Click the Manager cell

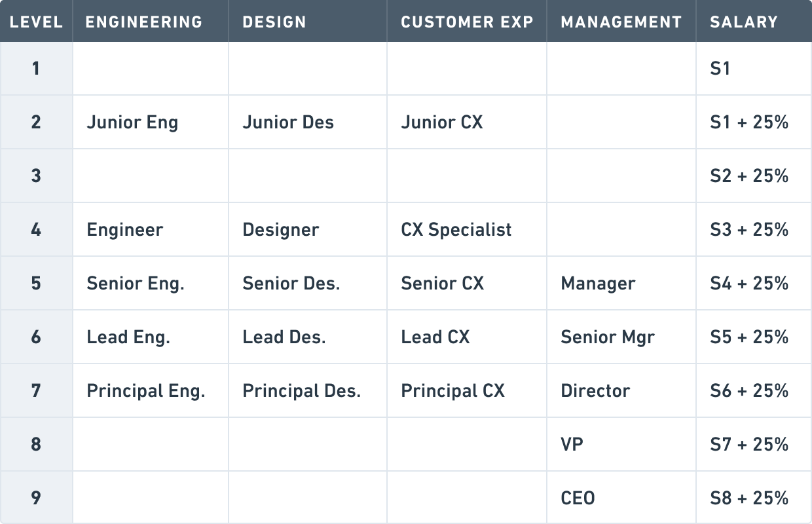[x=598, y=284]
